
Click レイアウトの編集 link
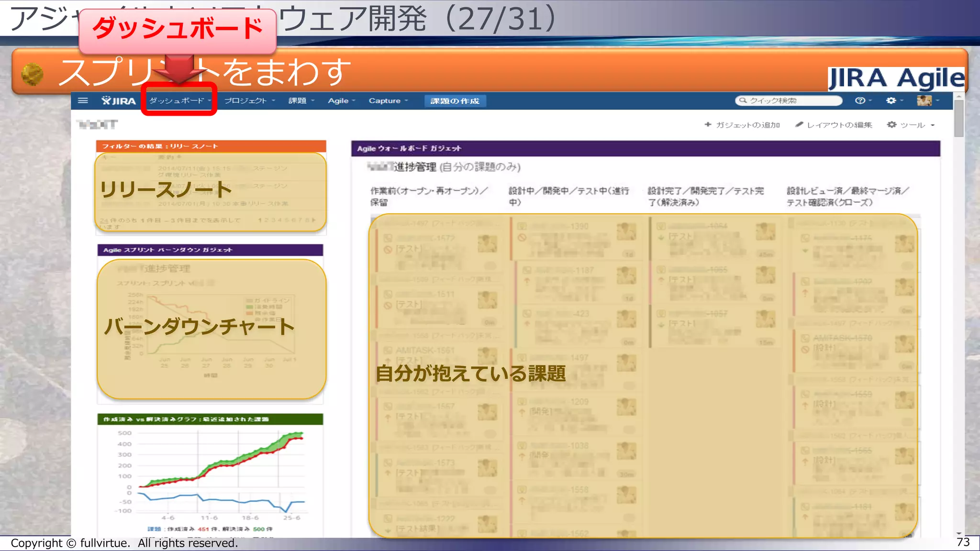click(834, 125)
